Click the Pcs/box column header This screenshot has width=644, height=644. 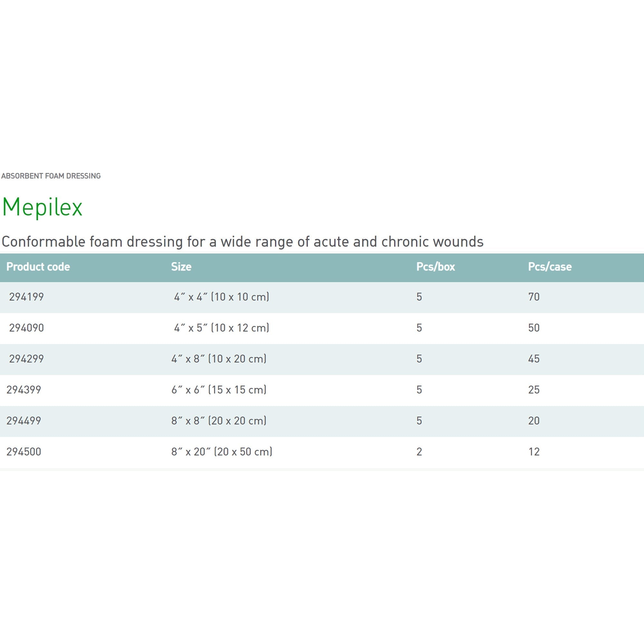coord(436,266)
